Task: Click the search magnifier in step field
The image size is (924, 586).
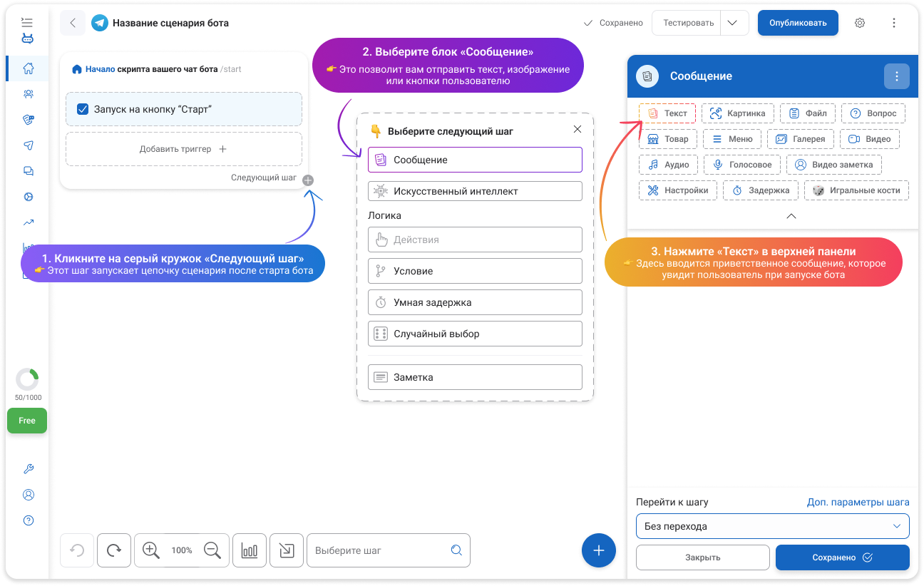Action: tap(456, 550)
